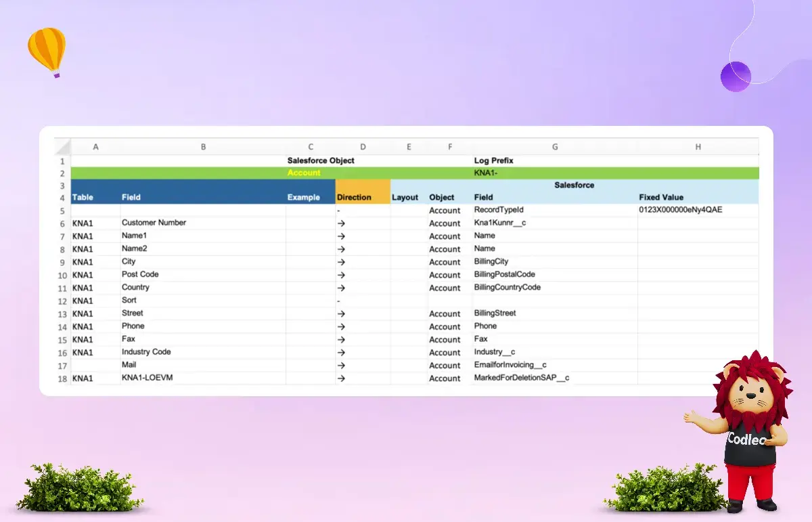812x522 pixels.
Task: Click the 'Example' header cell
Action: coord(311,198)
